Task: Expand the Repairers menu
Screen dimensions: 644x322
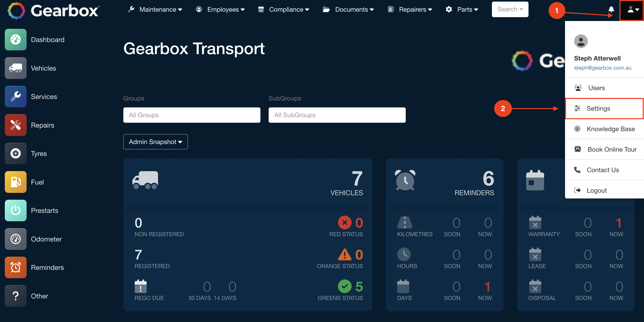Action: [410, 10]
